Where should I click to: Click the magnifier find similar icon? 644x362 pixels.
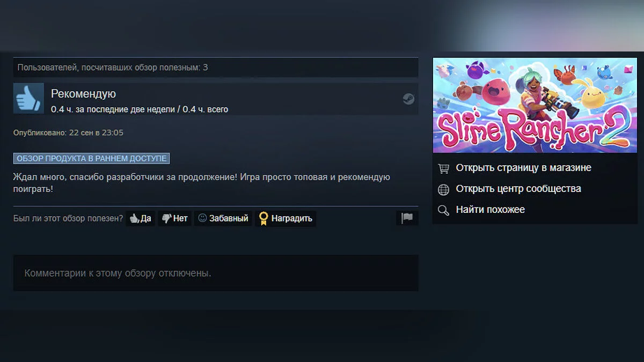point(443,210)
